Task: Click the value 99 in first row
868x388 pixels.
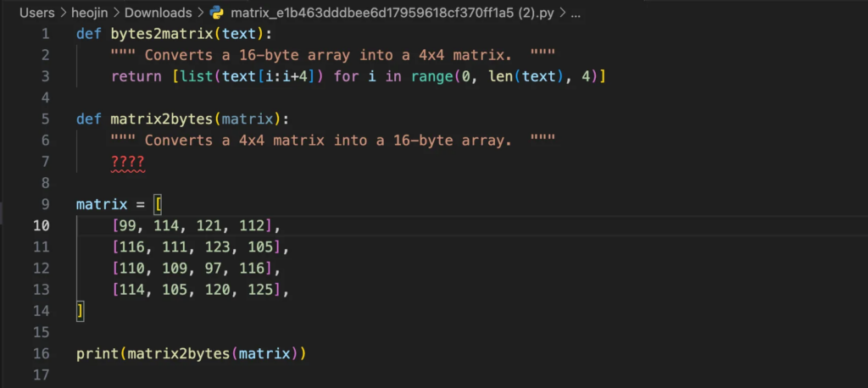Action: click(128, 225)
